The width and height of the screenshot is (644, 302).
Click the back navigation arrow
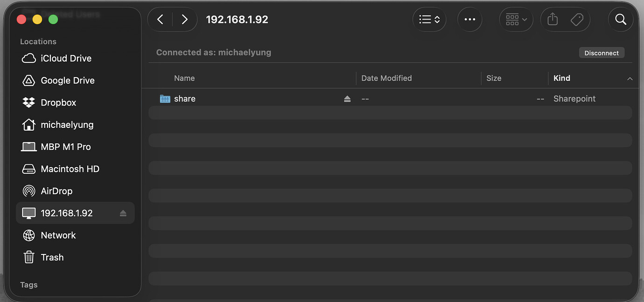click(x=160, y=19)
